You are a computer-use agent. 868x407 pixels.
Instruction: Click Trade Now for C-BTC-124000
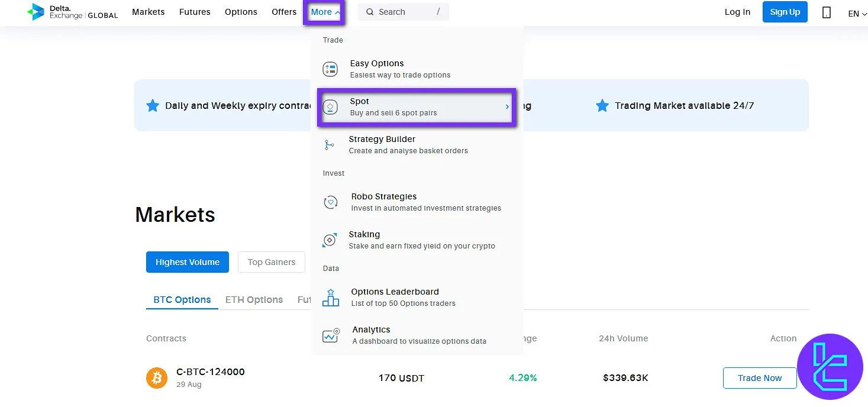pyautogui.click(x=760, y=378)
